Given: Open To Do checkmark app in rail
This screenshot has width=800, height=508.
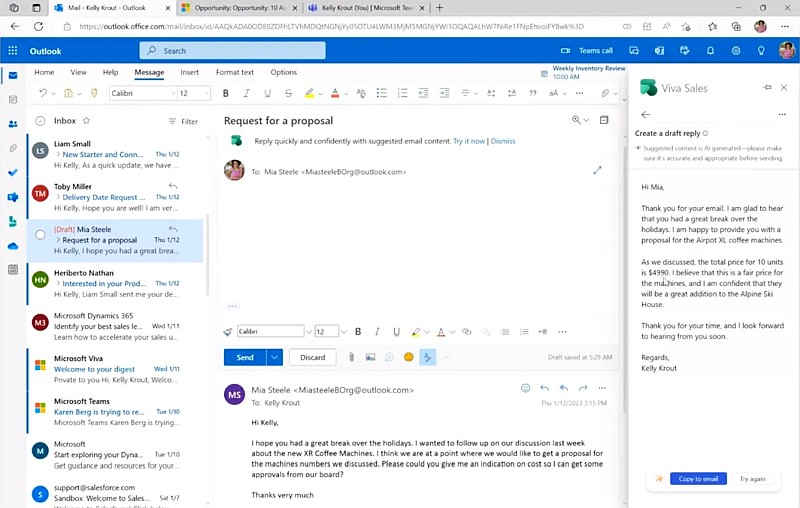Looking at the screenshot, I should tap(13, 172).
